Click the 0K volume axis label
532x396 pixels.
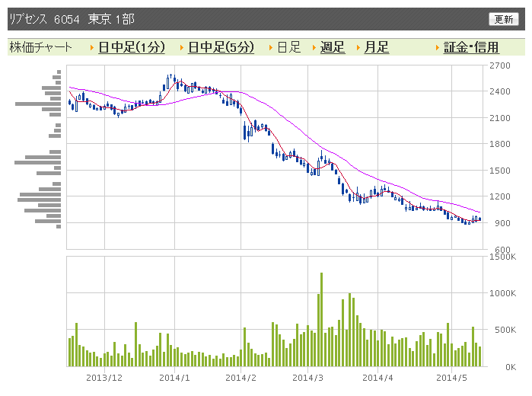(x=511, y=367)
